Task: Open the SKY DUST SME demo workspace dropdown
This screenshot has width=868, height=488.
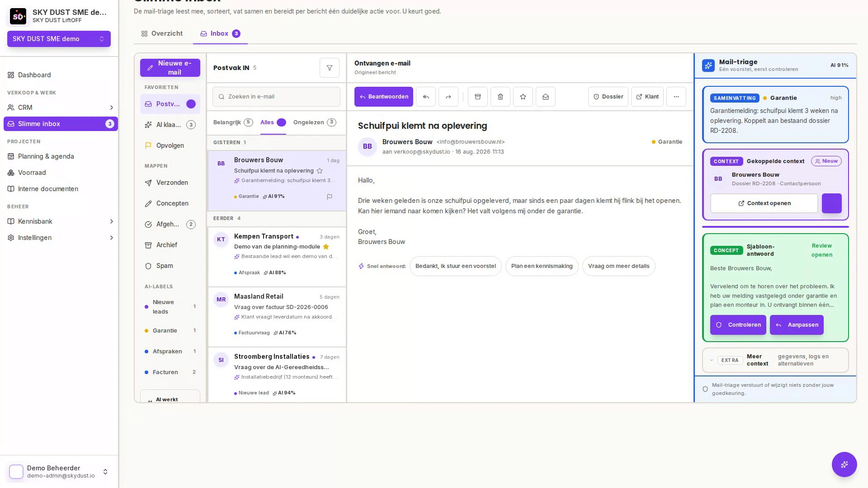Action: [59, 39]
